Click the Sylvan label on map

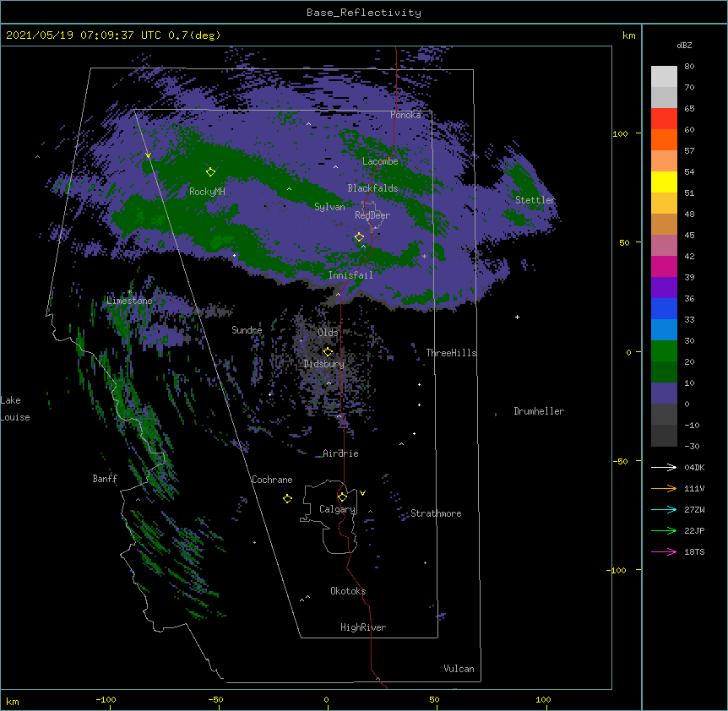329,207
